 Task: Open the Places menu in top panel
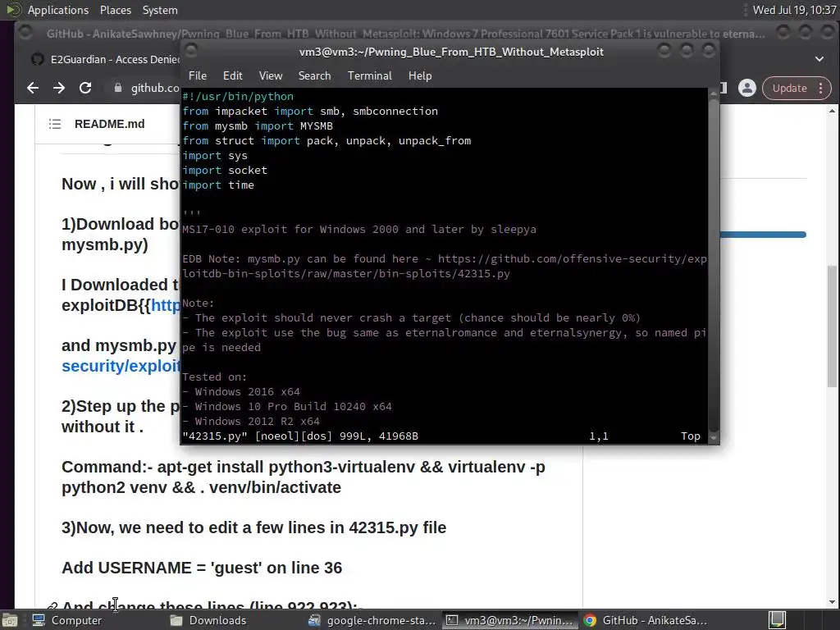[116, 10]
